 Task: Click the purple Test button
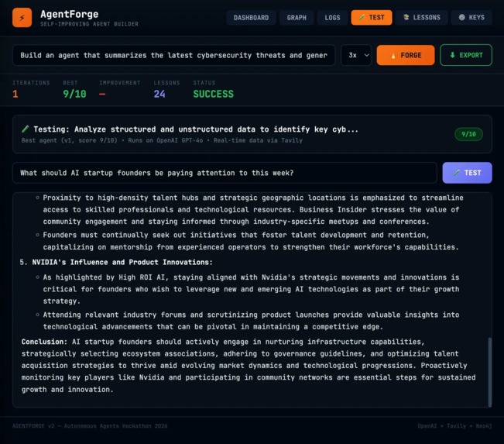pyautogui.click(x=467, y=173)
